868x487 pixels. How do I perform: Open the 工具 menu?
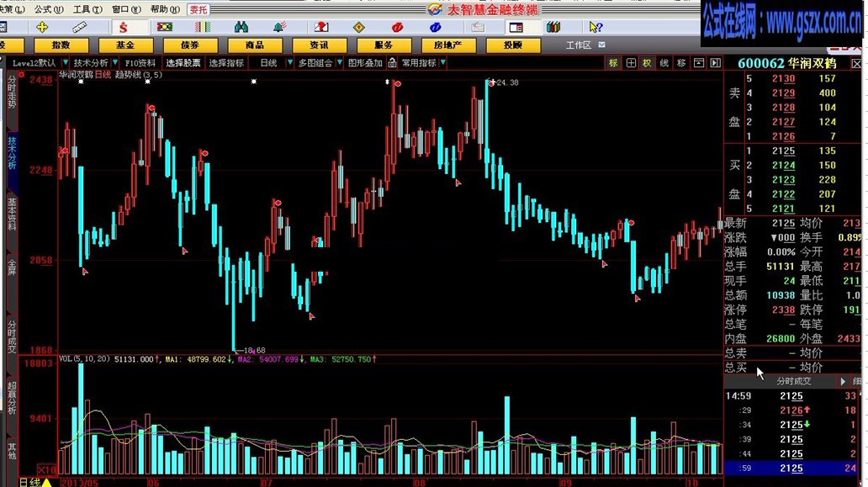coord(87,9)
